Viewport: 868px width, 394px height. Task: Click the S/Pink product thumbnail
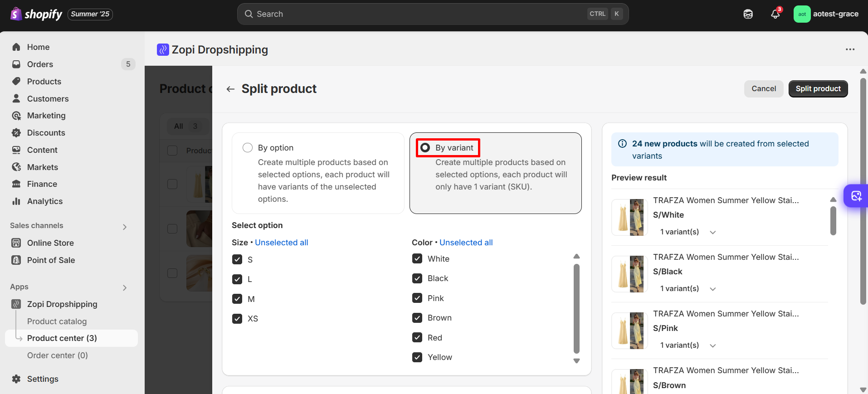point(629,331)
